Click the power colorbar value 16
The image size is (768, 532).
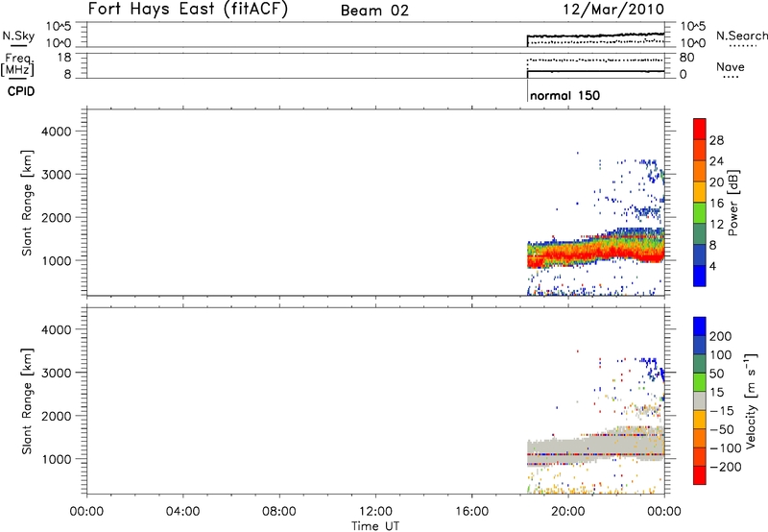pos(716,204)
